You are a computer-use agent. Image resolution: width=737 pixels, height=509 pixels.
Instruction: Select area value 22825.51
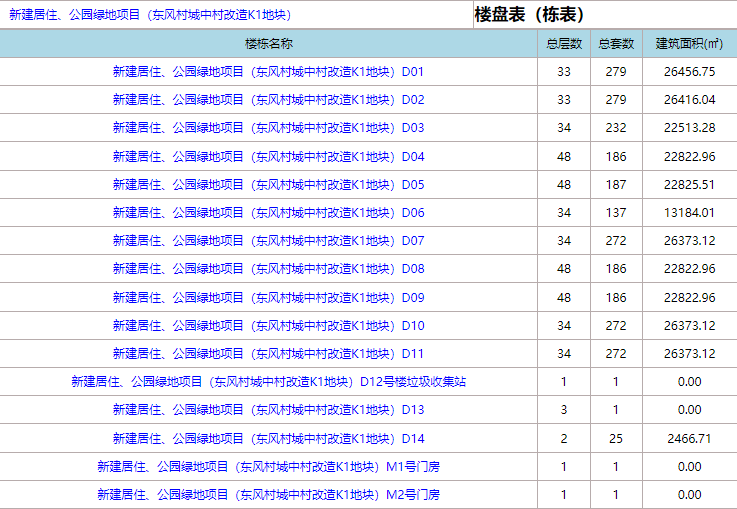(x=690, y=185)
